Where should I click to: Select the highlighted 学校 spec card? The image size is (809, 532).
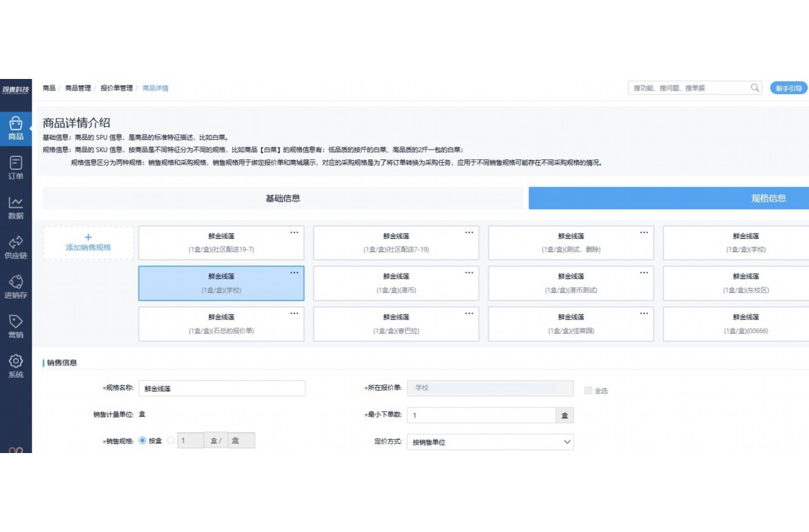pyautogui.click(x=222, y=283)
